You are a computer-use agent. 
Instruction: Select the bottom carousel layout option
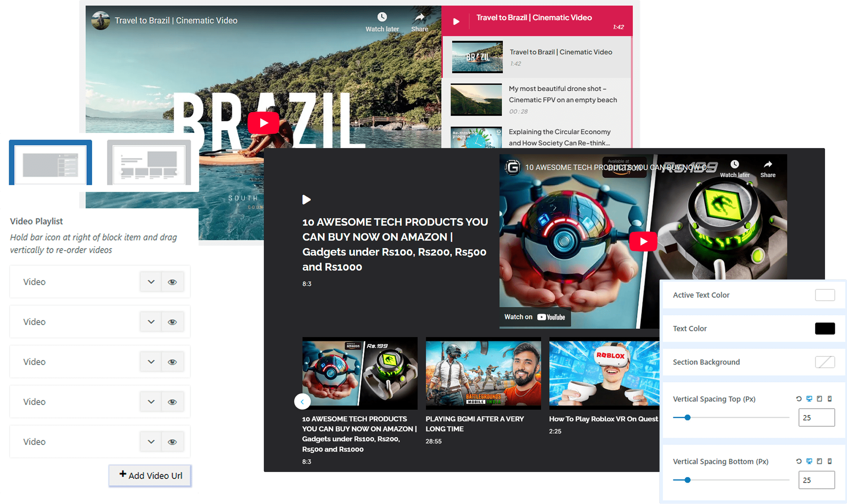pyautogui.click(x=149, y=162)
